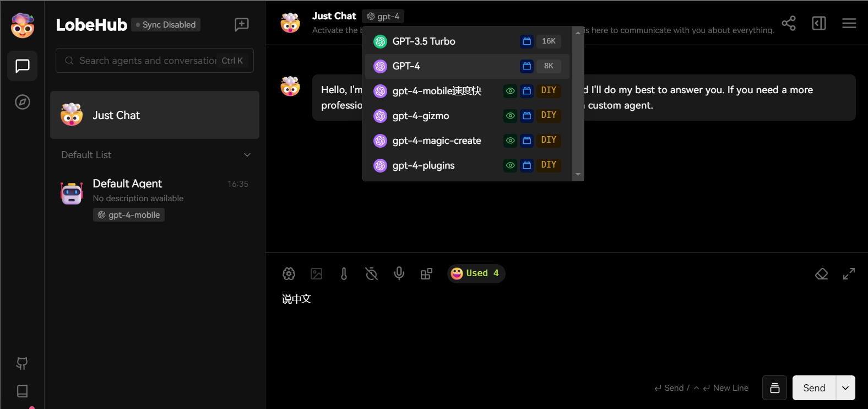Image resolution: width=868 pixels, height=409 pixels.
Task: Start voice input with microphone icon
Action: (399, 273)
